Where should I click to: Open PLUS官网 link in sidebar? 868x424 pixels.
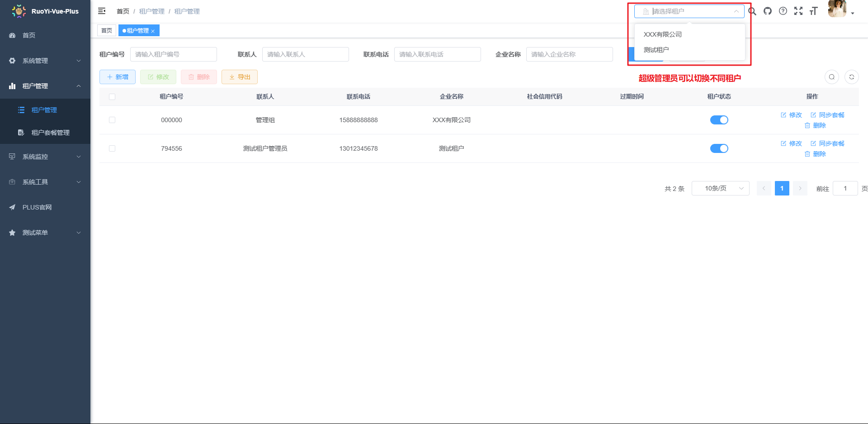coord(45,207)
